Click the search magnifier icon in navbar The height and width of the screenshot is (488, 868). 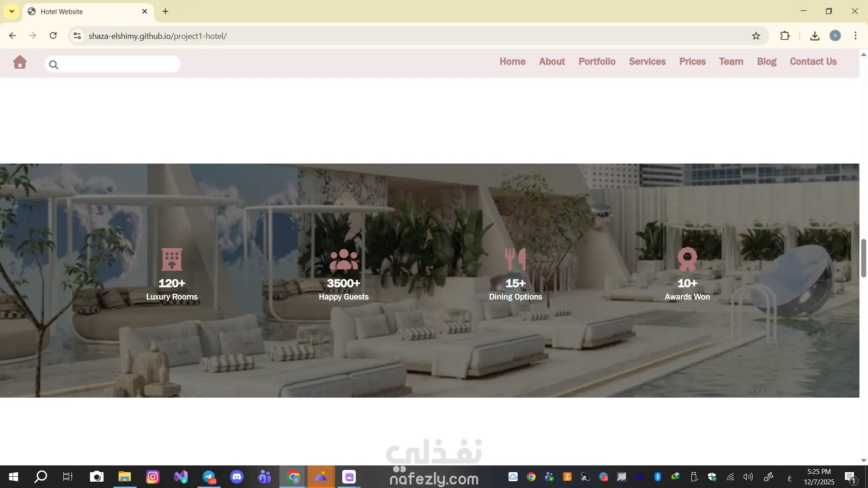tap(54, 65)
